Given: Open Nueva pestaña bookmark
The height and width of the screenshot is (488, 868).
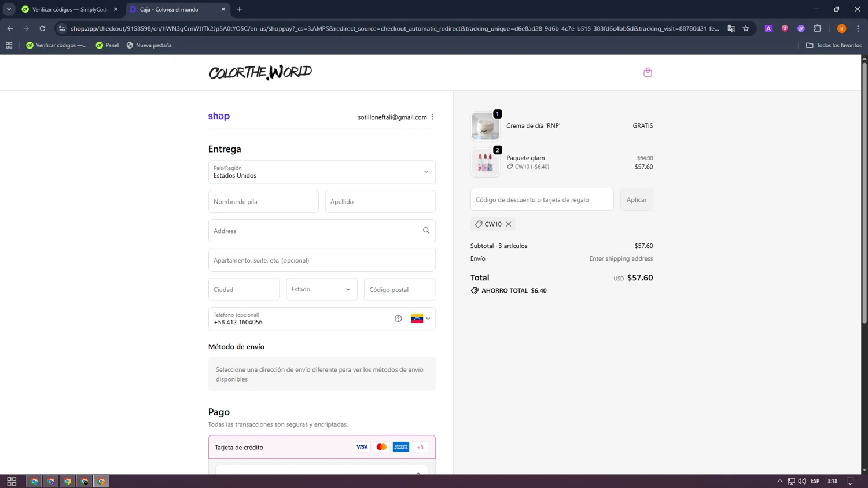Looking at the screenshot, I should pyautogui.click(x=149, y=45).
